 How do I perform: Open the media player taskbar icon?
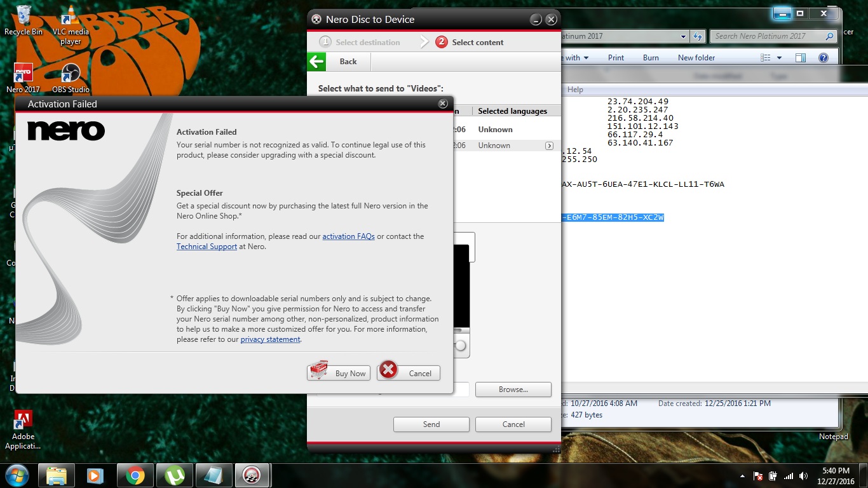pos(95,475)
